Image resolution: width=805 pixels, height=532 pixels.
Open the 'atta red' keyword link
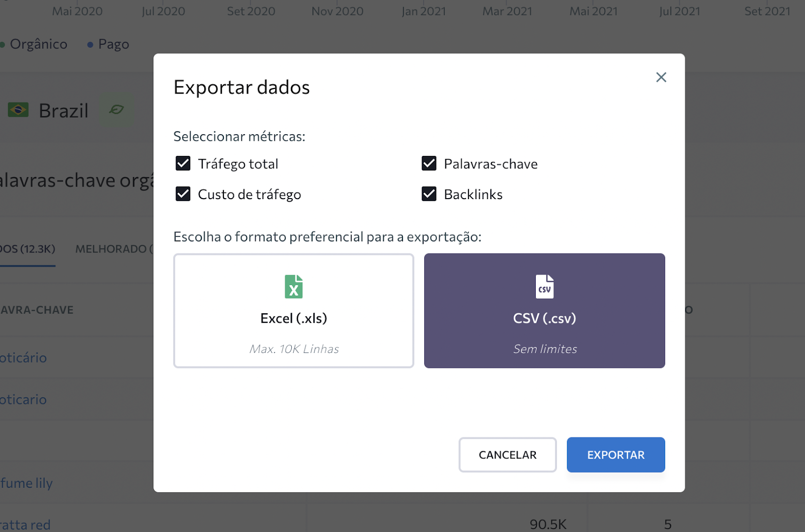coord(25,524)
